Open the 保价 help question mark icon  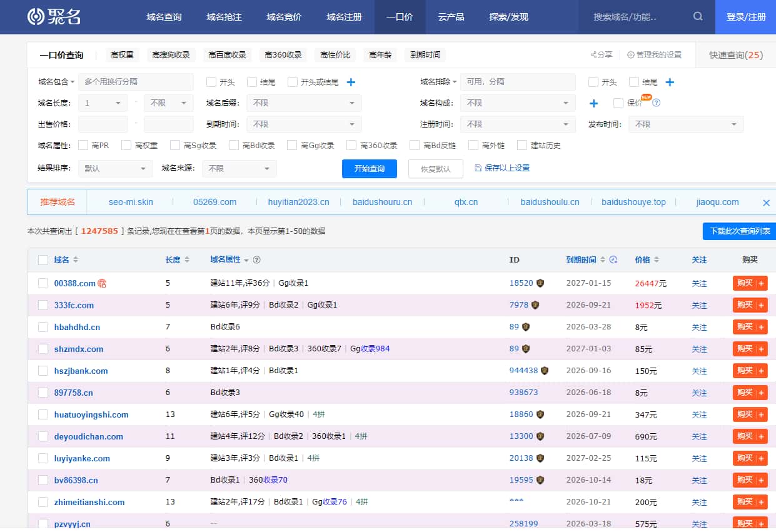click(x=655, y=103)
